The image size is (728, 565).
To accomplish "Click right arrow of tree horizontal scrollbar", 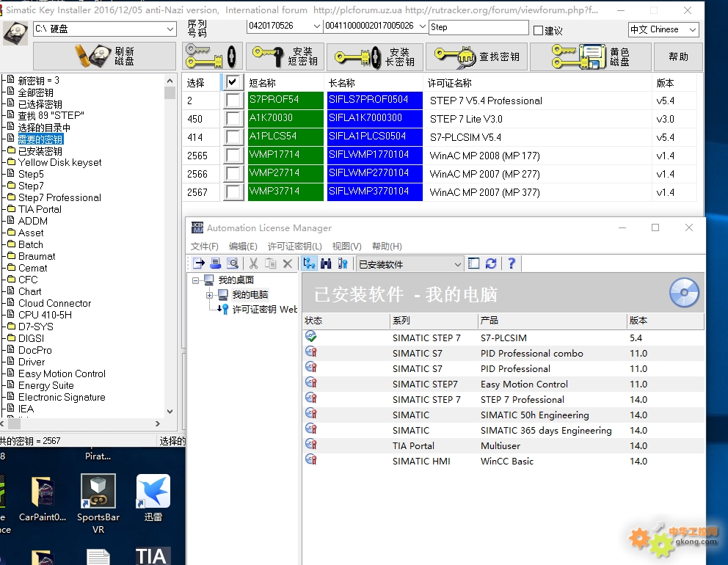I will pos(157,423).
